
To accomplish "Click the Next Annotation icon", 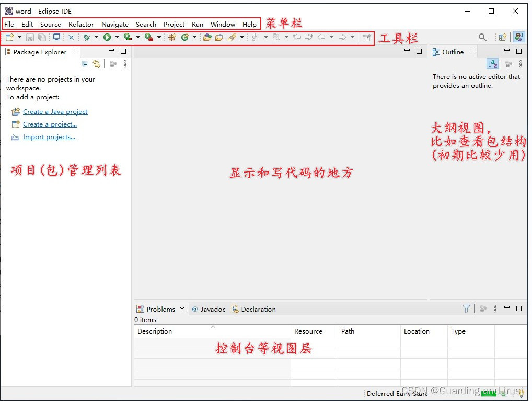I will coord(256,37).
